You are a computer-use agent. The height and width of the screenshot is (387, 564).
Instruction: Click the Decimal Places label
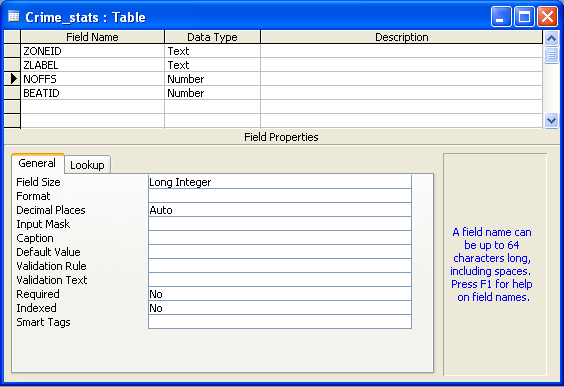click(51, 210)
